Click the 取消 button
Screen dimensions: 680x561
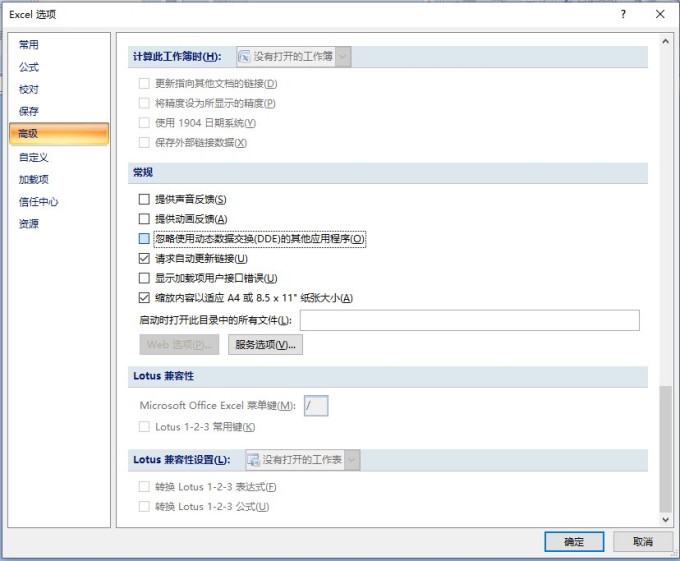(643, 541)
